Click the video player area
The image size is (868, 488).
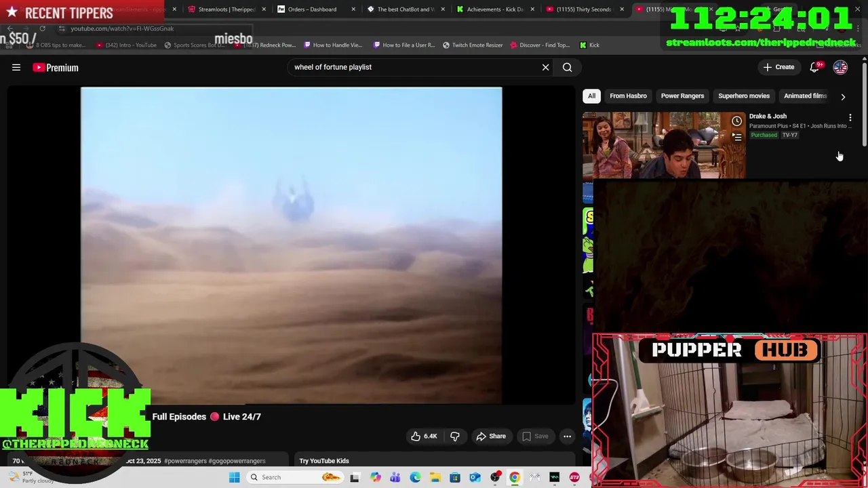pyautogui.click(x=292, y=245)
